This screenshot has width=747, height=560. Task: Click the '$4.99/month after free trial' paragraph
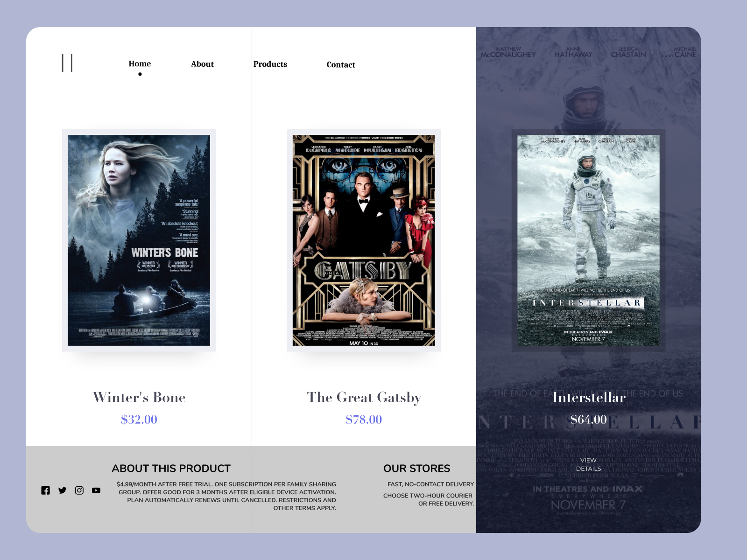pyautogui.click(x=226, y=496)
